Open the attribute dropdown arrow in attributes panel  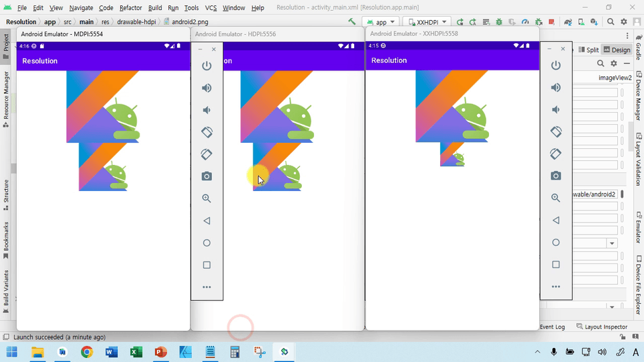coord(612,243)
